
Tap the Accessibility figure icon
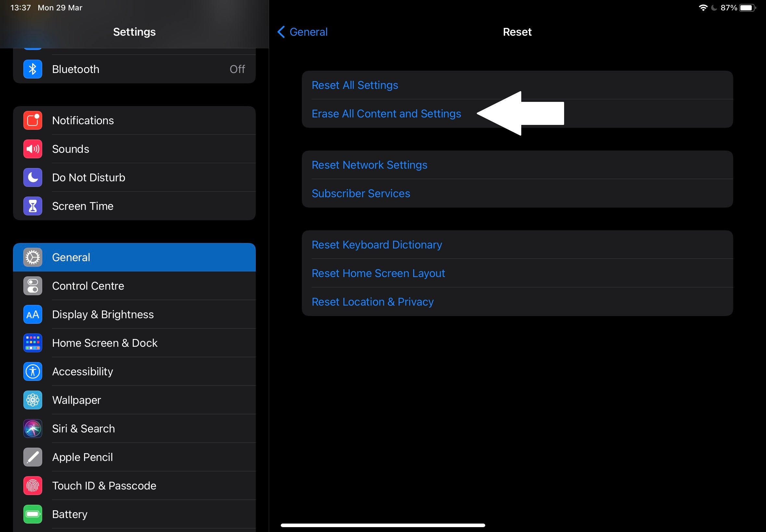pyautogui.click(x=33, y=371)
